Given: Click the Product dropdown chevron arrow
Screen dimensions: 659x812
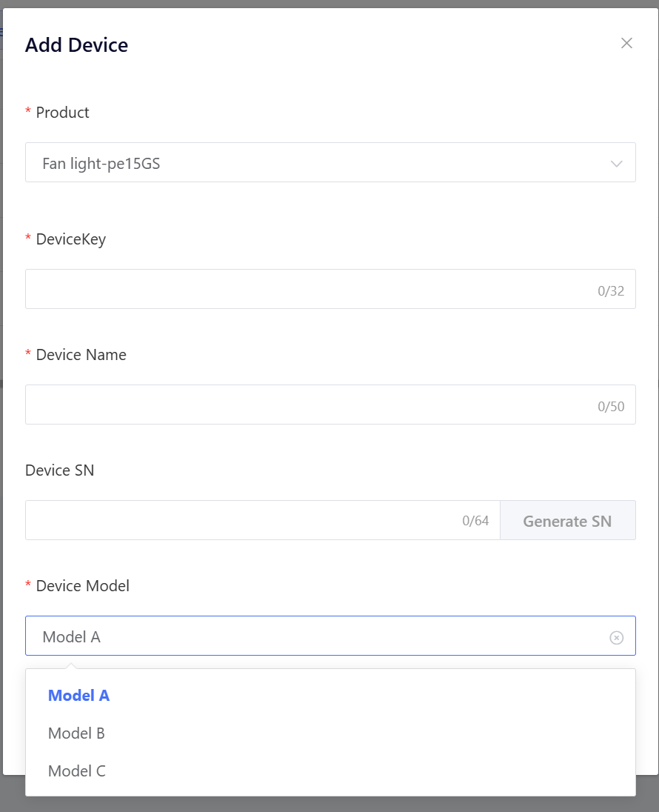Looking at the screenshot, I should click(616, 164).
